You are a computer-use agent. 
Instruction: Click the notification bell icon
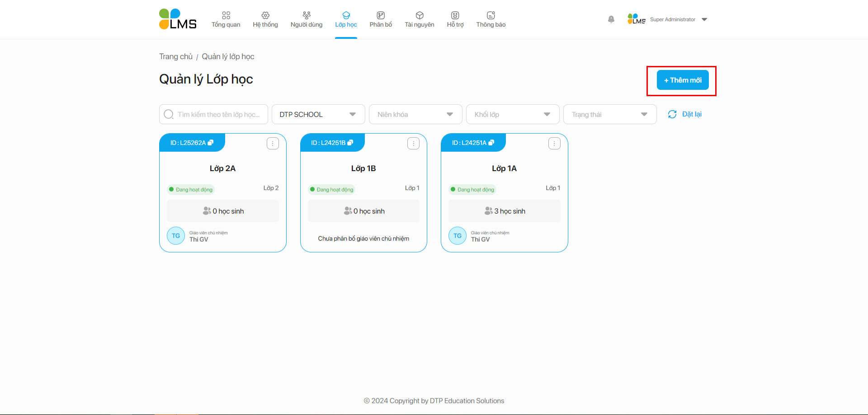click(x=611, y=19)
